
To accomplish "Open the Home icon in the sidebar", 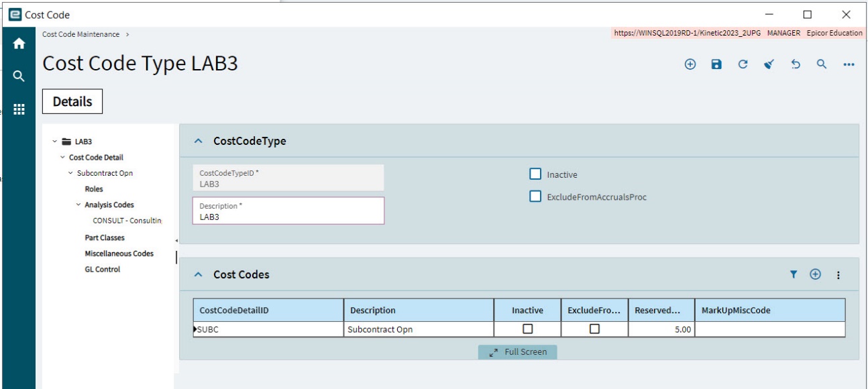I will [x=19, y=44].
